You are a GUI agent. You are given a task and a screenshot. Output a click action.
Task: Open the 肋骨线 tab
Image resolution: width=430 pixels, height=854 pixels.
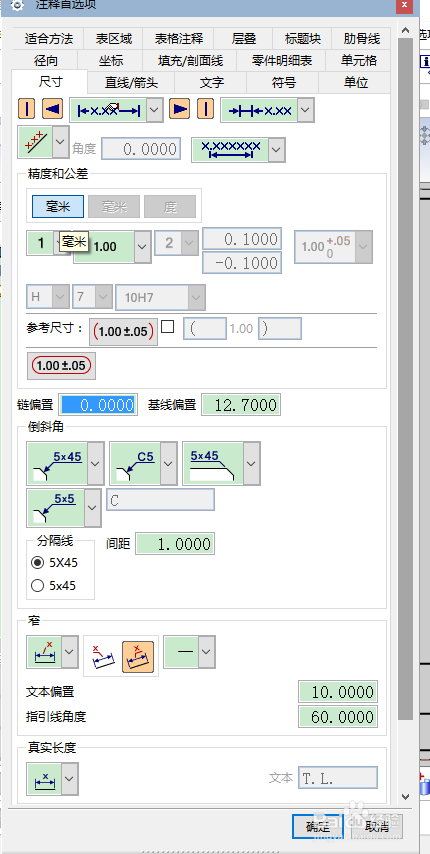coord(361,39)
